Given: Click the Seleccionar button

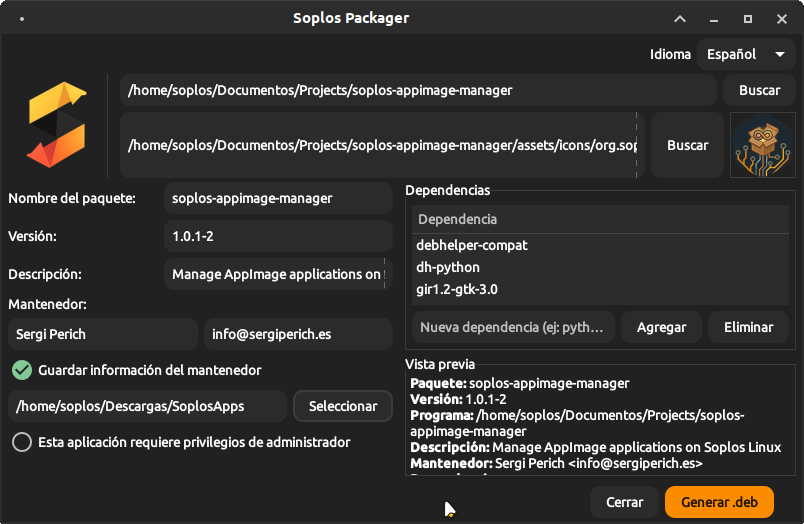Looking at the screenshot, I should point(343,406).
